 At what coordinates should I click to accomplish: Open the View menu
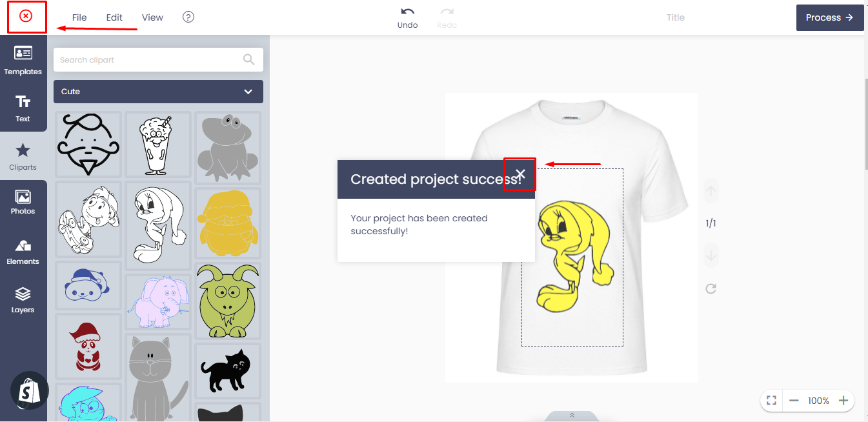point(152,17)
